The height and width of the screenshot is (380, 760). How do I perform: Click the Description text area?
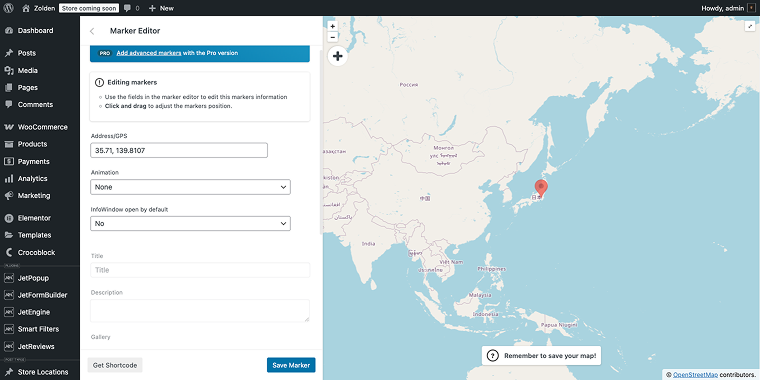click(200, 311)
